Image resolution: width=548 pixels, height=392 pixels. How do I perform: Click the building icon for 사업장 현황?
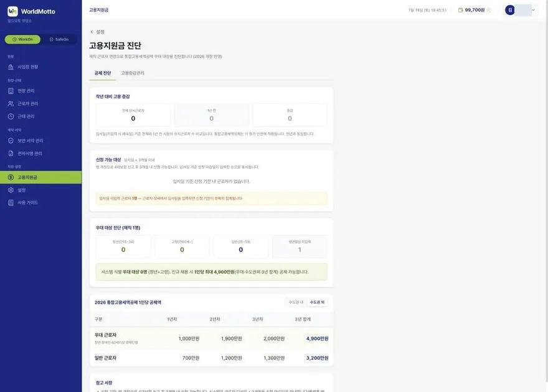(11, 67)
